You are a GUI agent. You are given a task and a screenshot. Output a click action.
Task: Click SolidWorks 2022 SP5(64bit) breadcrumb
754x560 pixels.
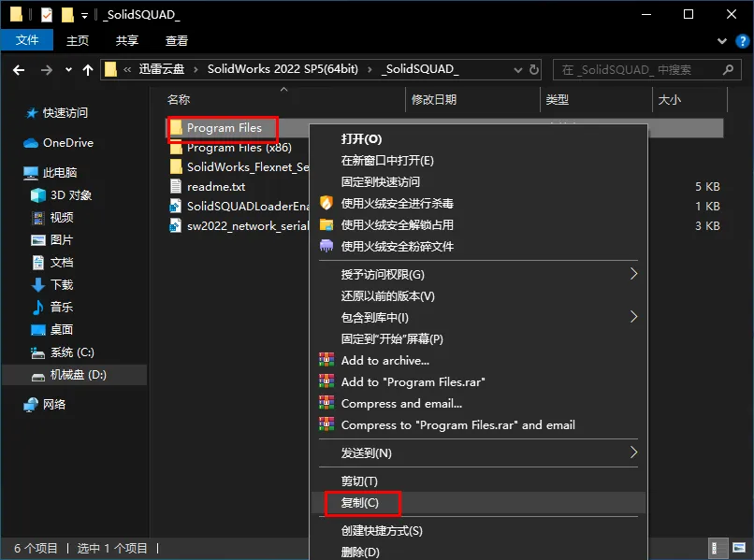pyautogui.click(x=283, y=69)
